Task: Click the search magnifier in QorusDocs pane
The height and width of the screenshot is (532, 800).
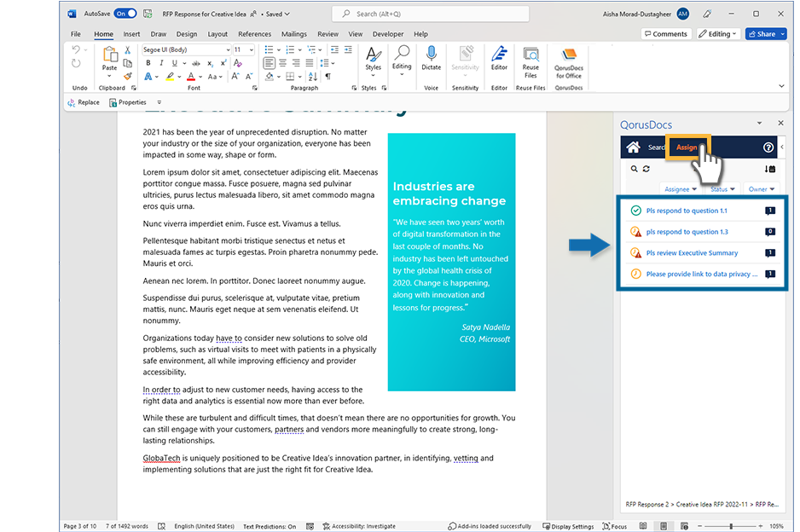Action: pyautogui.click(x=635, y=169)
